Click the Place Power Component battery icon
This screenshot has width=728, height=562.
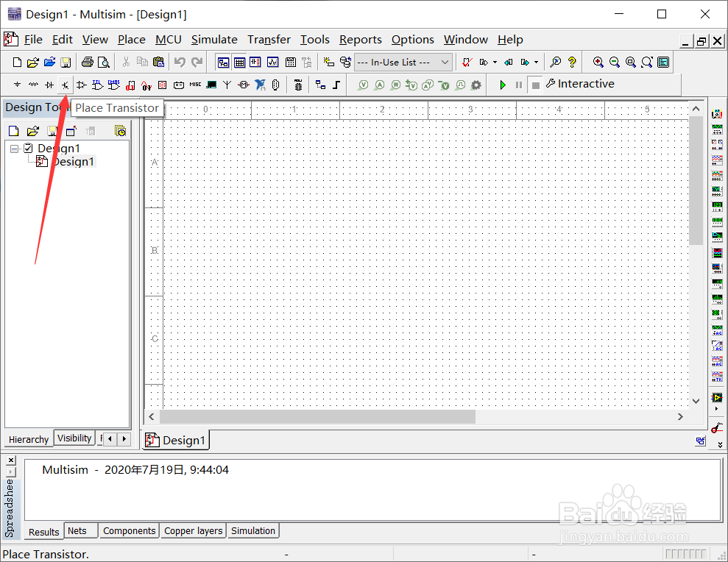pyautogui.click(x=179, y=85)
